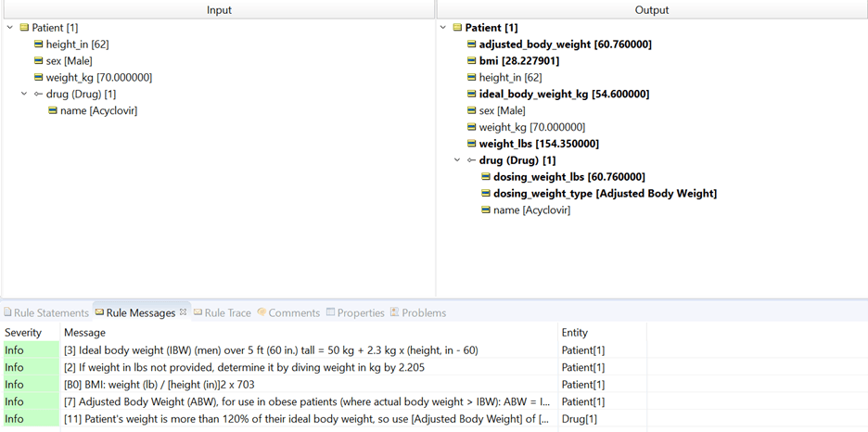Click the Patient entity icon in Output tree
Screen dimensions: 868x432
pos(457,28)
